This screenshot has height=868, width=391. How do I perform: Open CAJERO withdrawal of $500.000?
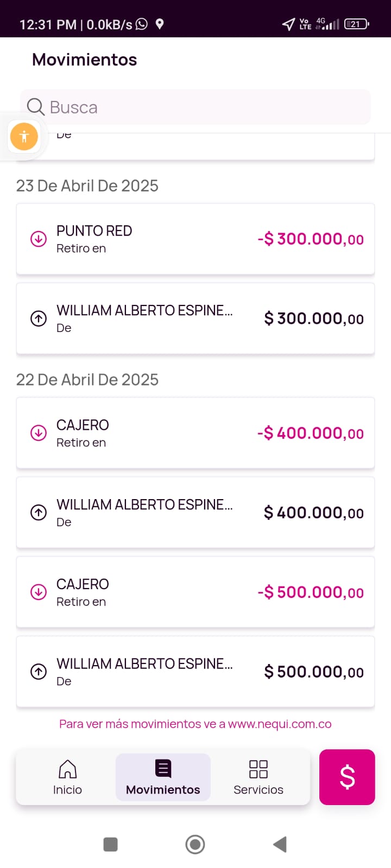point(195,592)
